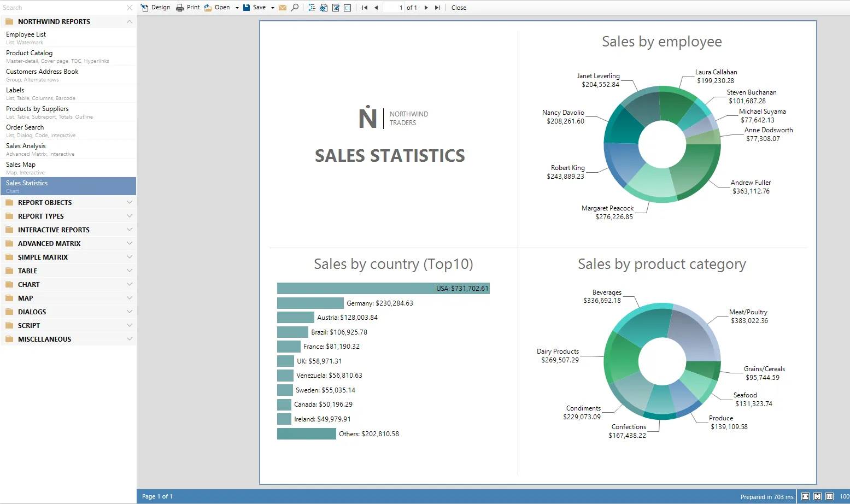Click the 'Prepared in 703 ms' status text
This screenshot has width=850, height=504.
point(767,497)
